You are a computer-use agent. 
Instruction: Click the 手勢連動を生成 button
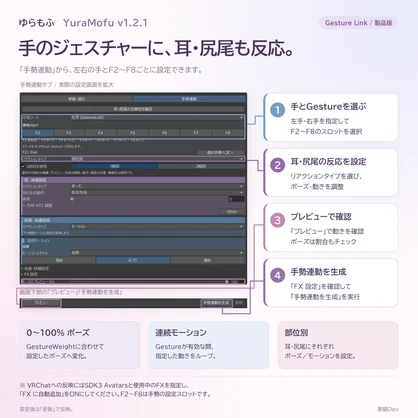coord(216,303)
